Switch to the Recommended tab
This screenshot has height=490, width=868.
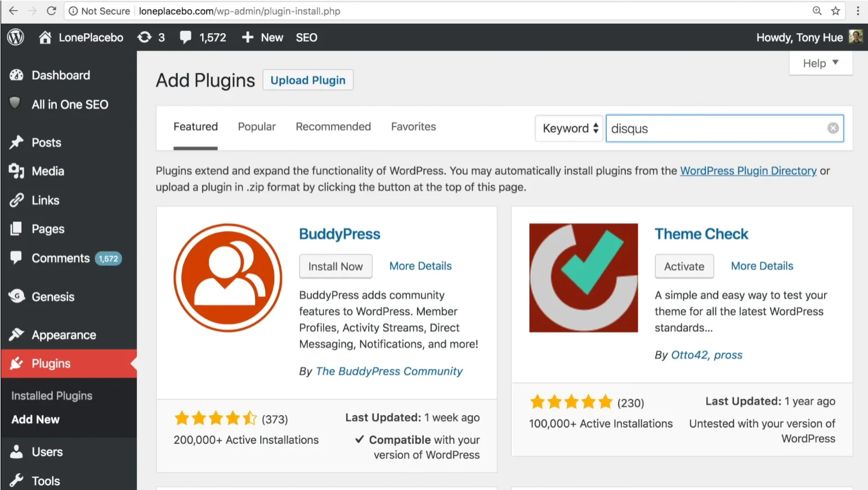click(333, 127)
